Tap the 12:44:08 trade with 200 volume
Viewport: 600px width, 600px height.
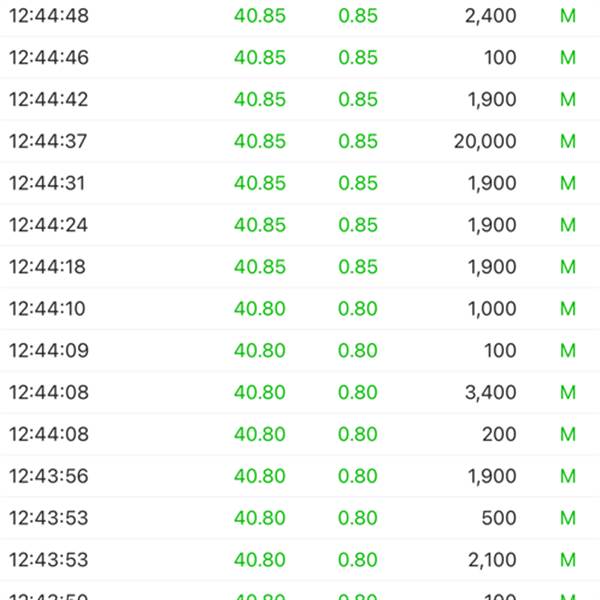pyautogui.click(x=300, y=434)
